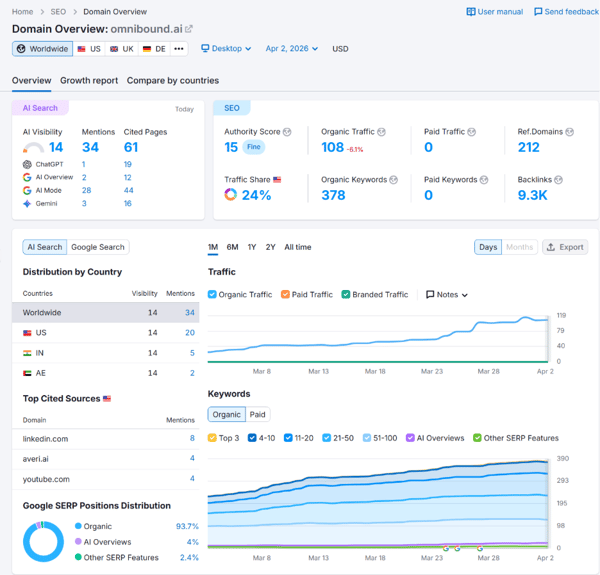Click the SERP positions donut chart

pyautogui.click(x=43, y=541)
